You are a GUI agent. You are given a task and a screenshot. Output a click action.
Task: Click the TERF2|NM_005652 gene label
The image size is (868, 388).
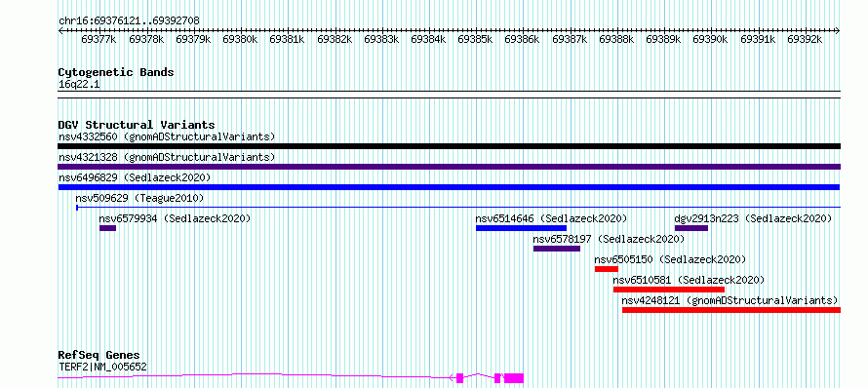103,367
